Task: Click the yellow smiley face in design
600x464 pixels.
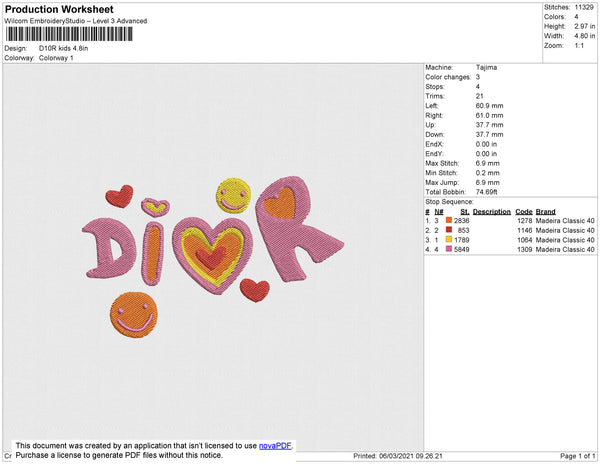Action: (234, 195)
